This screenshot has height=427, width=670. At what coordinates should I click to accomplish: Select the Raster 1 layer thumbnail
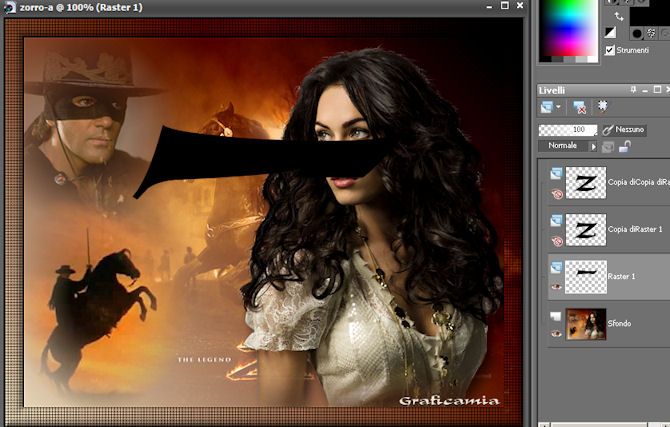[x=586, y=277]
